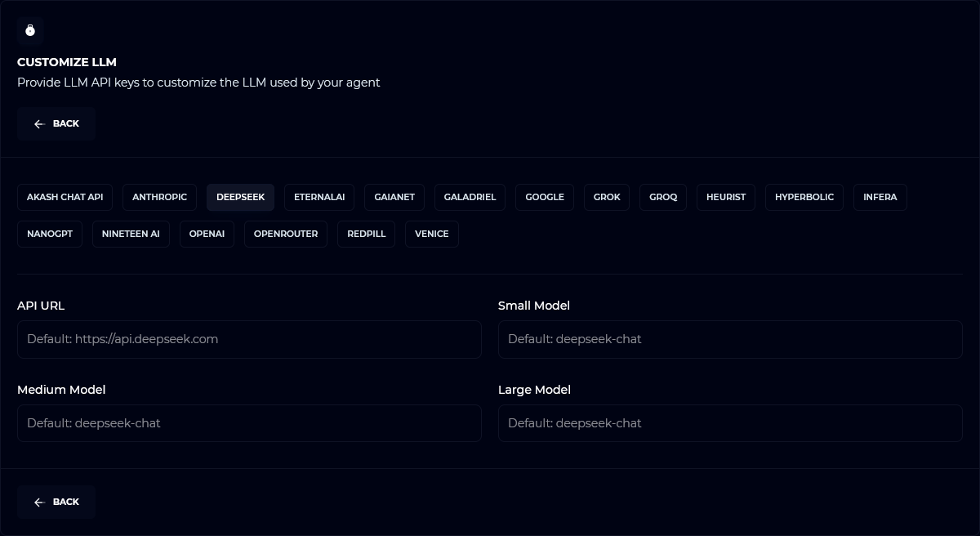Image resolution: width=980 pixels, height=536 pixels.
Task: Click the agent icon above Customize LLM
Action: [30, 30]
